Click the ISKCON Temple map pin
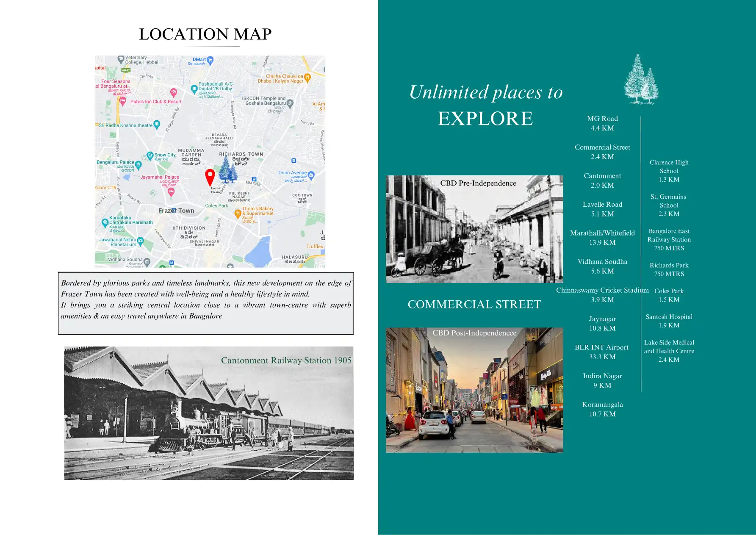Image resolution: width=756 pixels, height=535 pixels. point(290,103)
